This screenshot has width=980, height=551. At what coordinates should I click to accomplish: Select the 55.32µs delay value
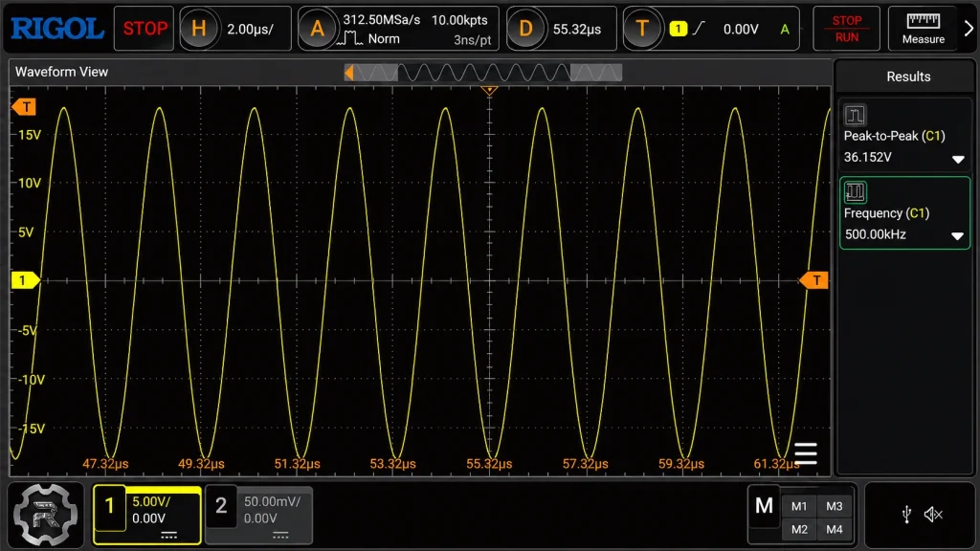click(577, 30)
